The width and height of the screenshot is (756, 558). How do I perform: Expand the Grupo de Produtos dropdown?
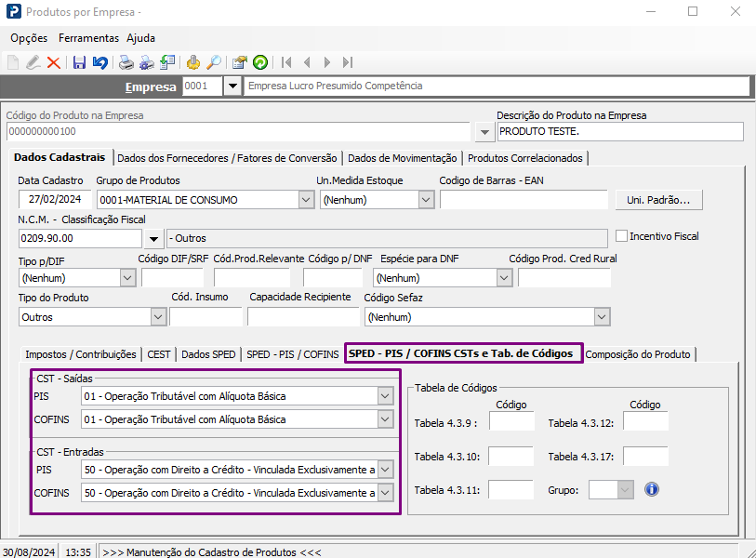(x=306, y=199)
